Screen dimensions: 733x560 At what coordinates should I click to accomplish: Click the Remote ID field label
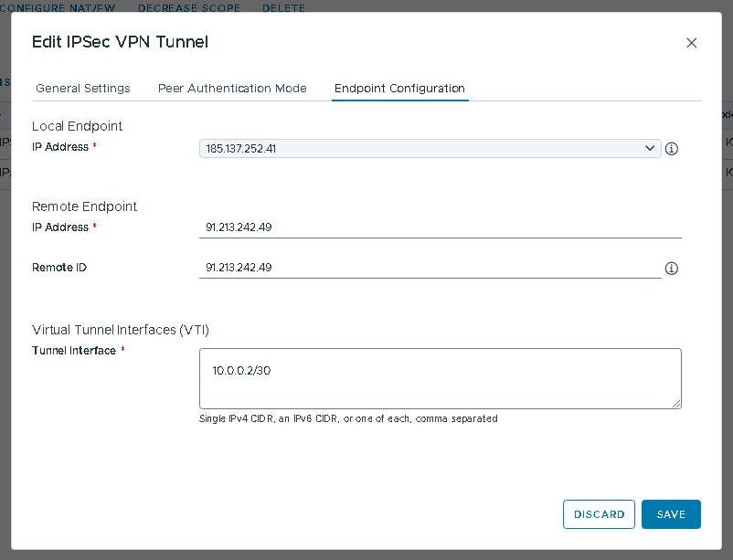click(x=59, y=268)
